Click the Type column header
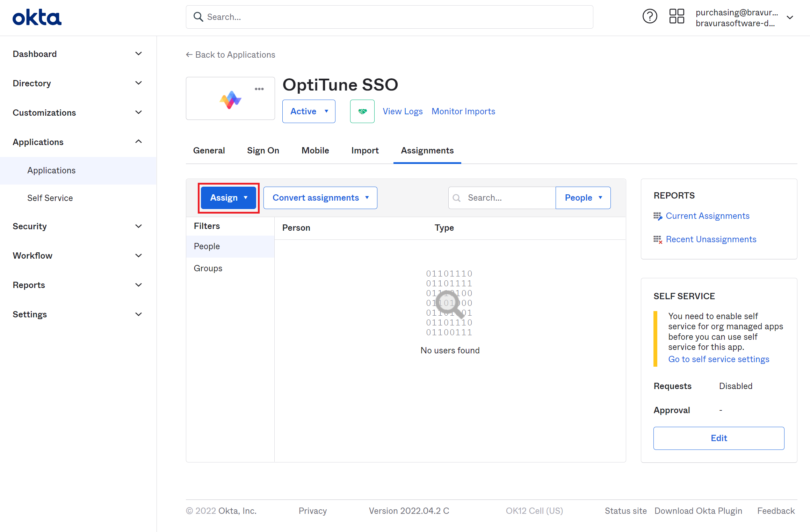This screenshot has height=532, width=810. (444, 228)
